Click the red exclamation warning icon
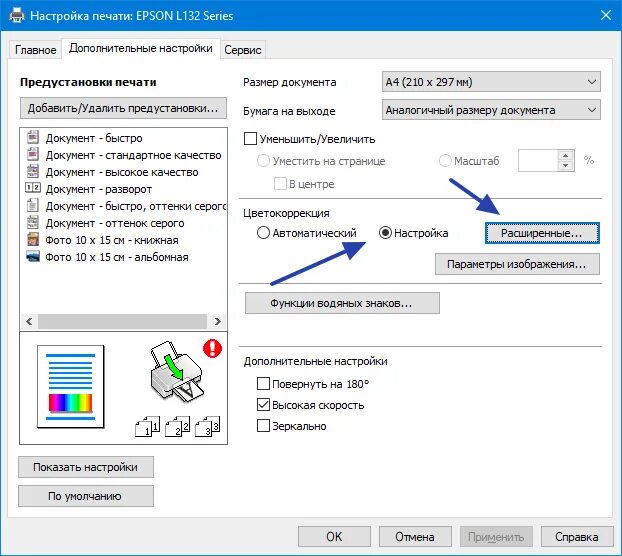Screen dimensions: 622x556 [x=212, y=348]
